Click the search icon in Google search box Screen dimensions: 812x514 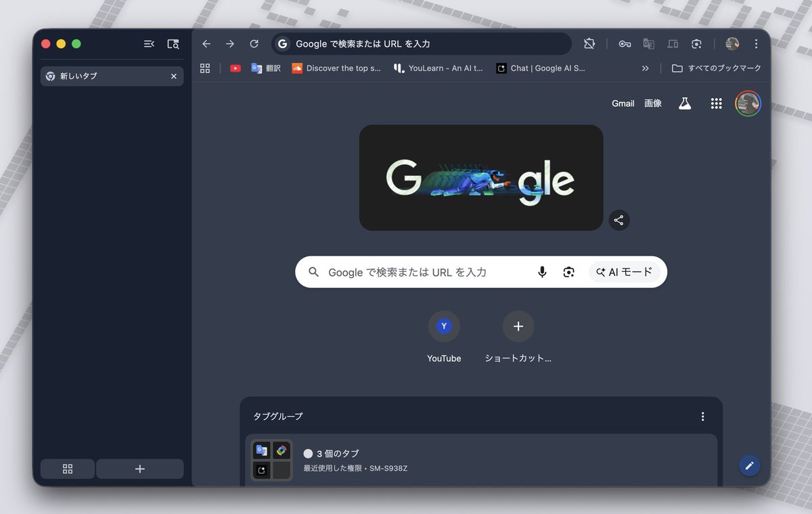313,272
